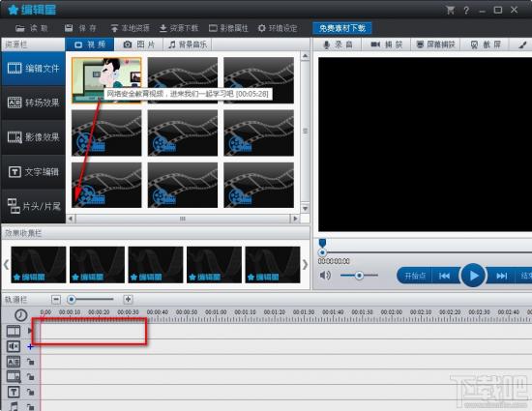
Task: Click the 免费素材下载 free material download button
Action: [342, 28]
